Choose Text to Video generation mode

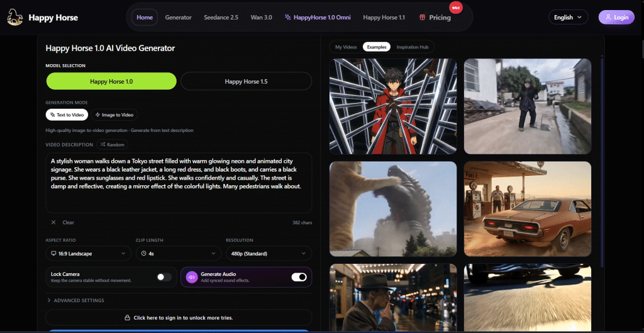click(67, 115)
